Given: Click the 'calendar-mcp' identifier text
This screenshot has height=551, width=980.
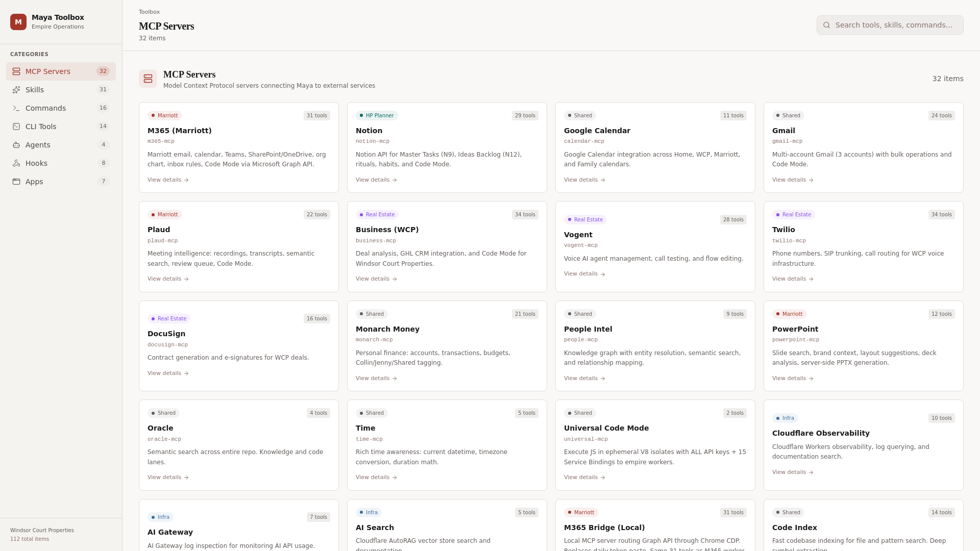Looking at the screenshot, I should [x=584, y=141].
